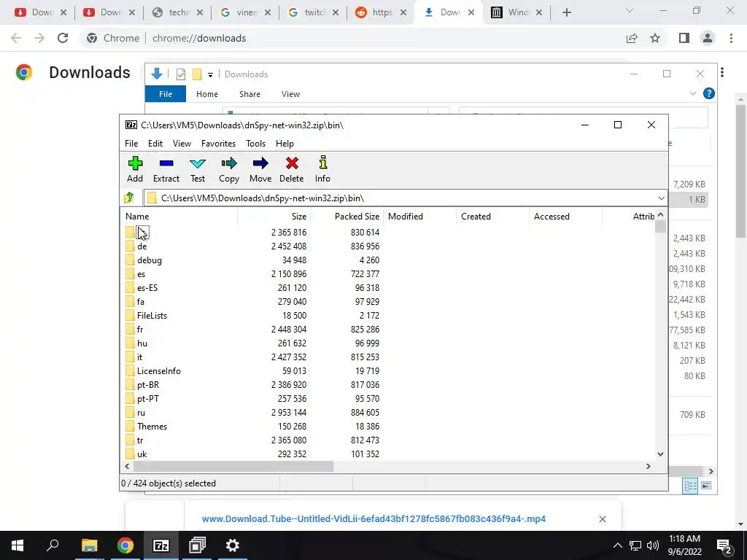Click folder icon of the fr row

(x=130, y=329)
